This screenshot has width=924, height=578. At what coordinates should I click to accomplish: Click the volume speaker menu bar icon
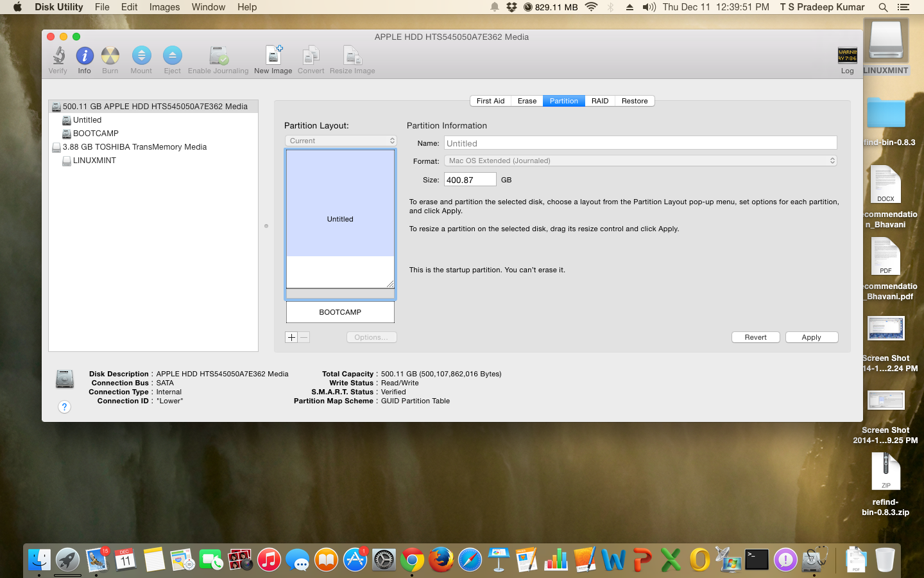point(649,7)
